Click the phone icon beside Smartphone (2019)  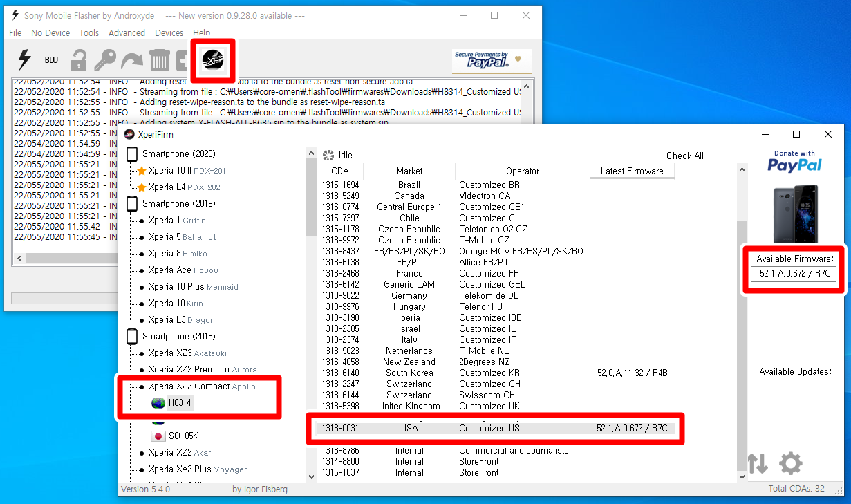click(132, 204)
